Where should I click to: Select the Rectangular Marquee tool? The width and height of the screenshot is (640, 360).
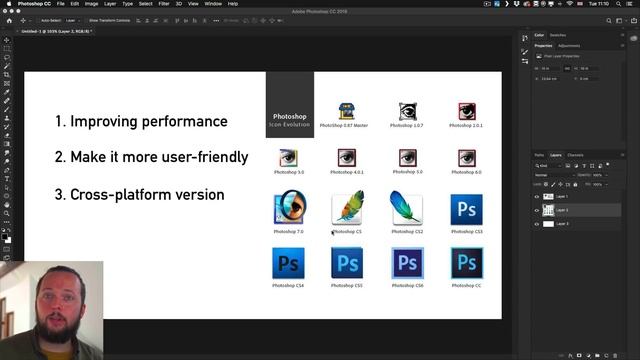(7, 49)
